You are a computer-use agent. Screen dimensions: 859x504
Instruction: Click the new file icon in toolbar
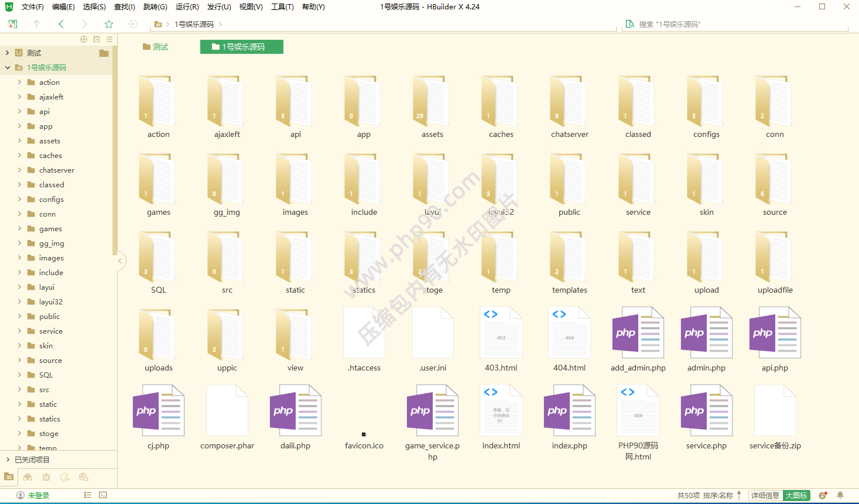13,24
